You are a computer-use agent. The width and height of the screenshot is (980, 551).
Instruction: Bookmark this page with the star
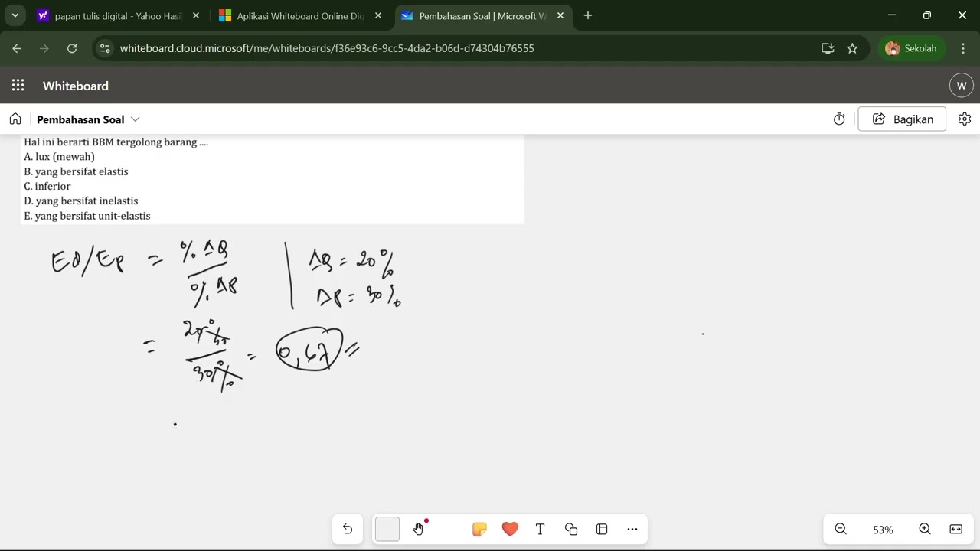pos(852,48)
